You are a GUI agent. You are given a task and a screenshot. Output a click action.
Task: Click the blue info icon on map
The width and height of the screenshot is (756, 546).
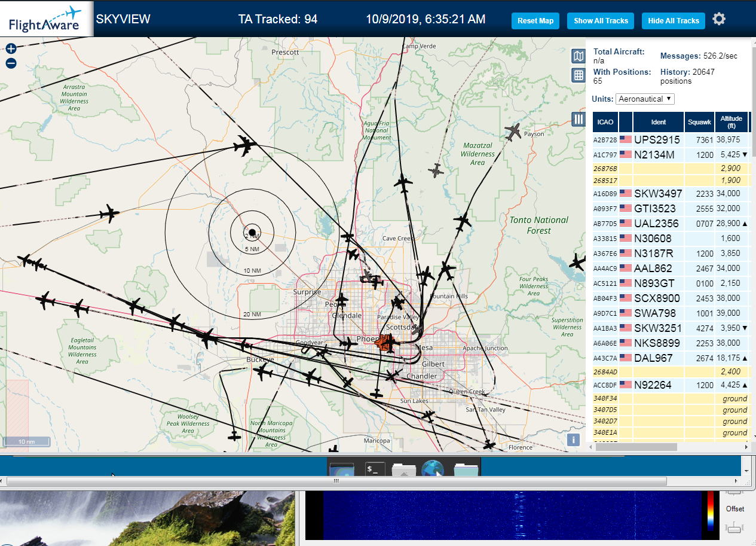coord(573,440)
